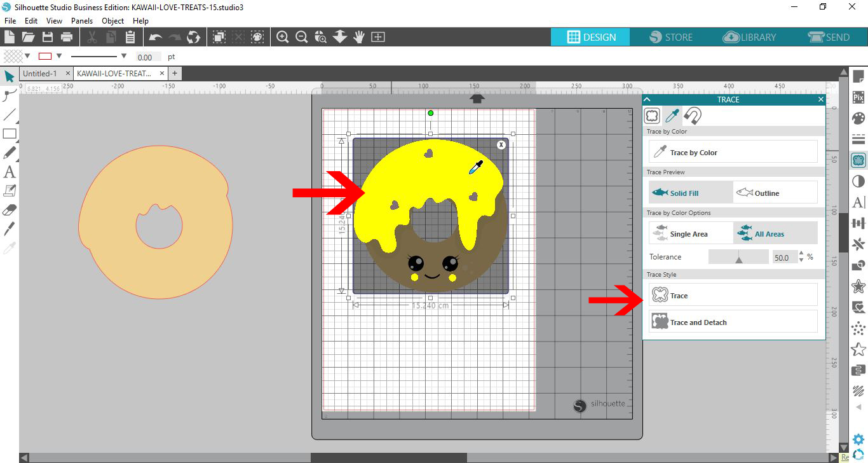The height and width of the screenshot is (463, 868).
Task: Select the Rectangle drawing tool
Action: coord(10,134)
